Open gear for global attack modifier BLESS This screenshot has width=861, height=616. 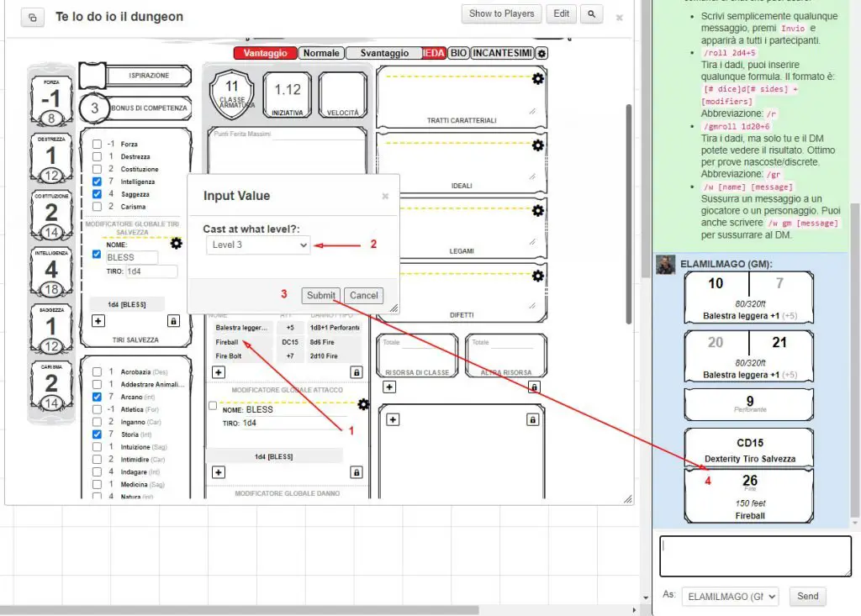(363, 404)
